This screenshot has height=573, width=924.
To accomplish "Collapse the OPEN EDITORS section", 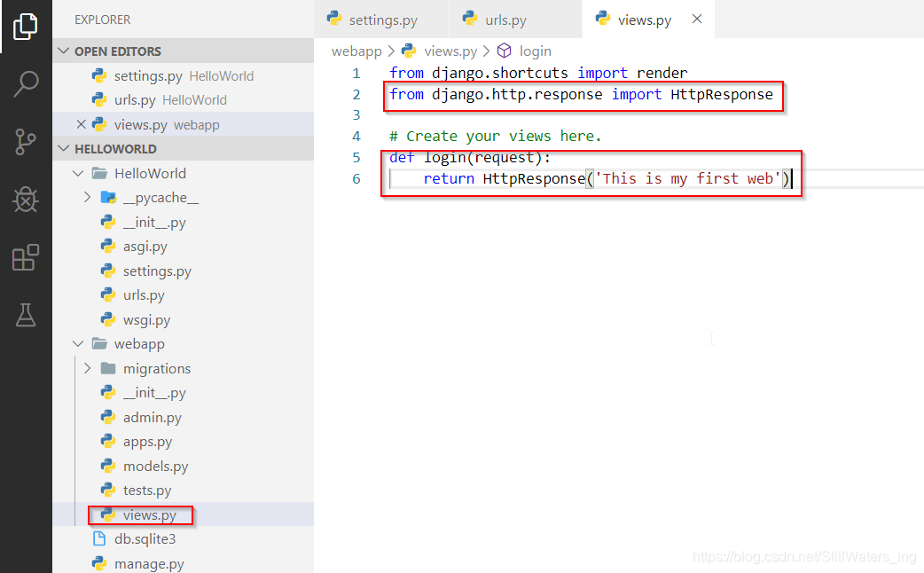I will tap(183, 51).
